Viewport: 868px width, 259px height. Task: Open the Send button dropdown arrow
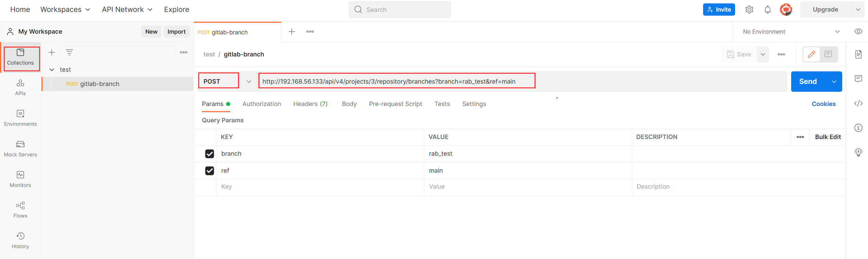click(x=834, y=82)
